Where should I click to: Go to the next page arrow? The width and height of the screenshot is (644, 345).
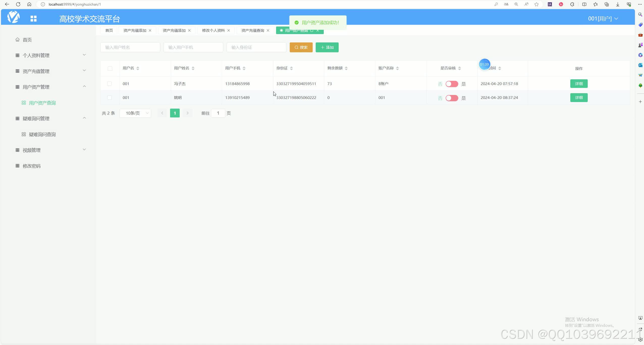coord(187,113)
